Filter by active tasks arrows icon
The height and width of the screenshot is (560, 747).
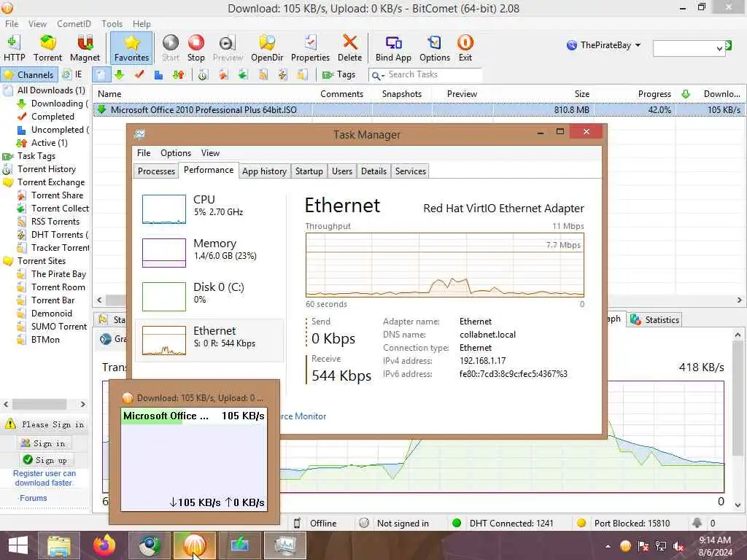(178, 75)
